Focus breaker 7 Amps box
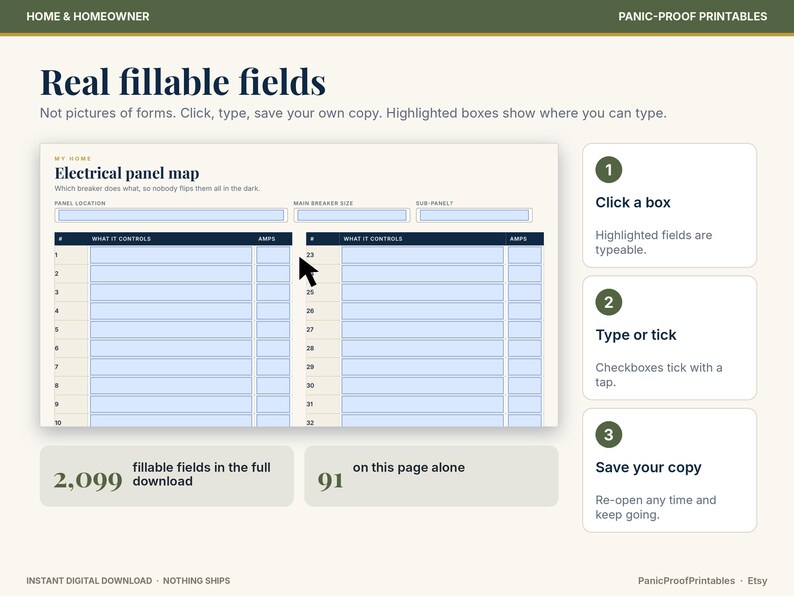 tap(273, 367)
